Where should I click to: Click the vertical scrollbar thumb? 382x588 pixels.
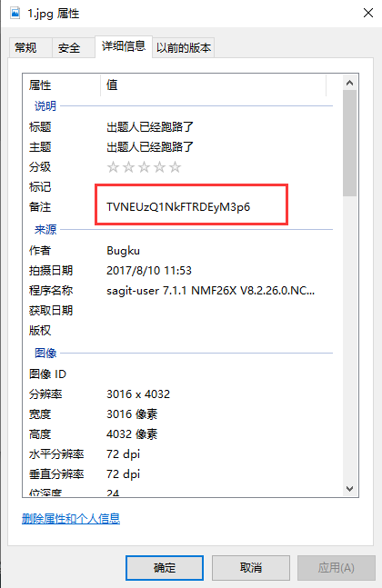[x=350, y=143]
